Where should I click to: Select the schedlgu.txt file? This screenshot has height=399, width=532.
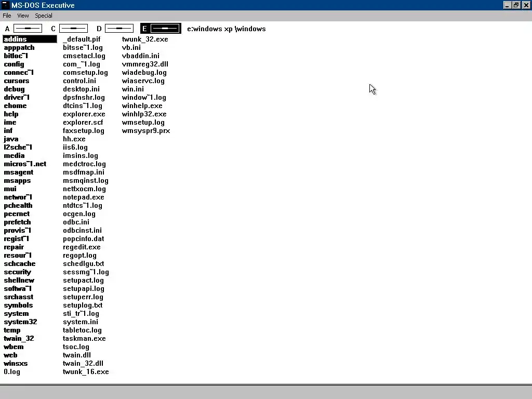click(84, 263)
